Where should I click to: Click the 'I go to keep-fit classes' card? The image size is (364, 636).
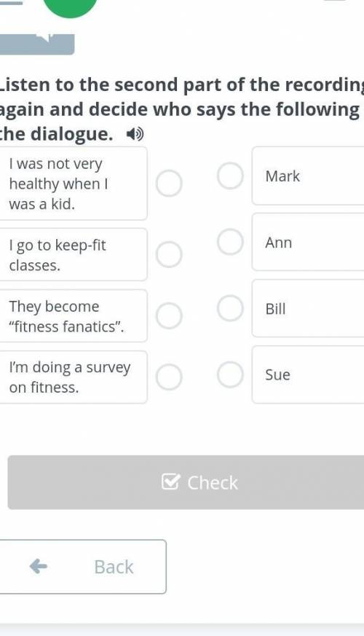click(73, 254)
